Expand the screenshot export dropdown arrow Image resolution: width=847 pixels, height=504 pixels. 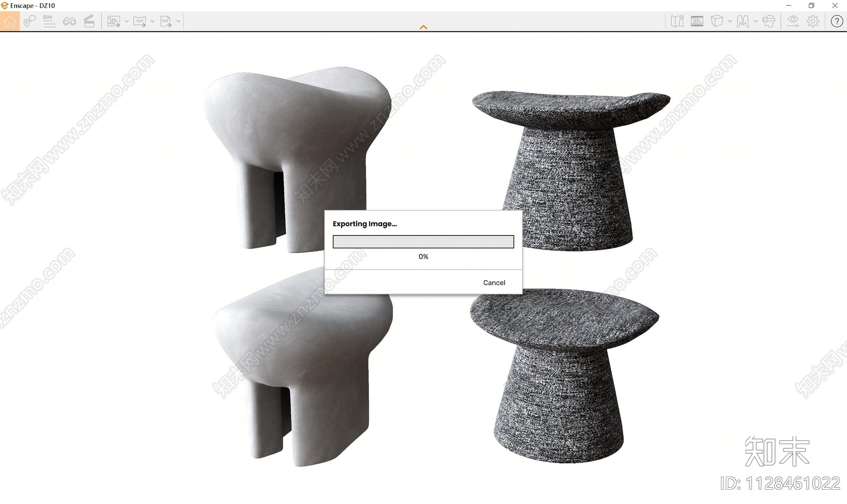coord(127,21)
